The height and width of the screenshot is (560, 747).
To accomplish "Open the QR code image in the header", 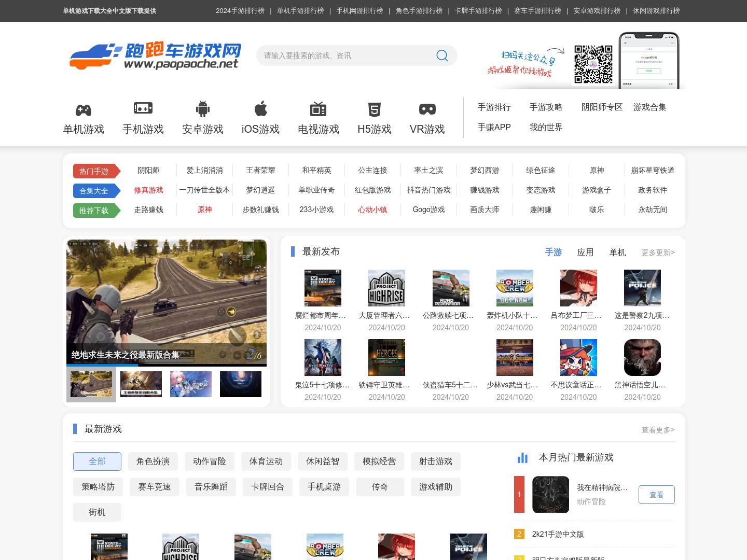I will click(x=593, y=64).
